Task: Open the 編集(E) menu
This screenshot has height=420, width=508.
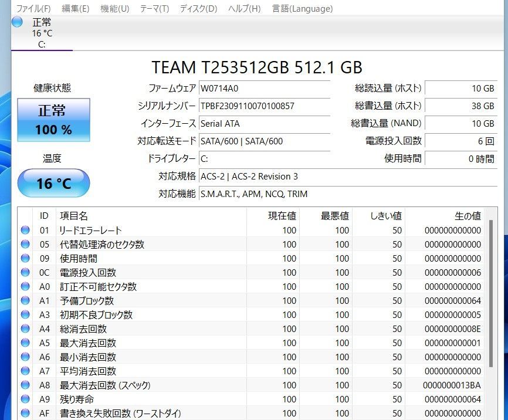Action: 76,8
